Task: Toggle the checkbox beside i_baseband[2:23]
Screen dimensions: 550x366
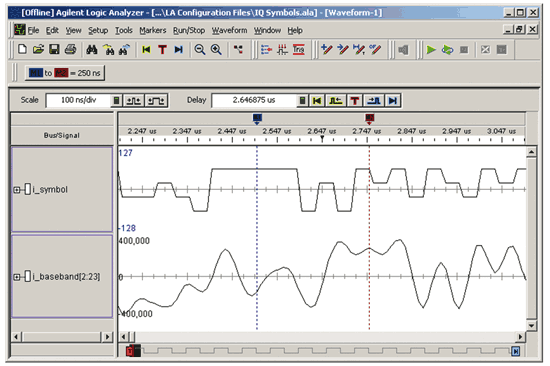Action: pyautogui.click(x=28, y=277)
